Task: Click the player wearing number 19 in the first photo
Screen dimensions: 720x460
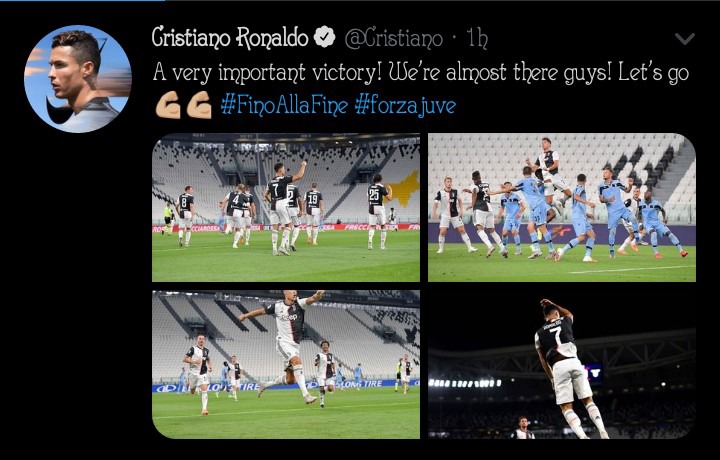Action: (x=314, y=213)
